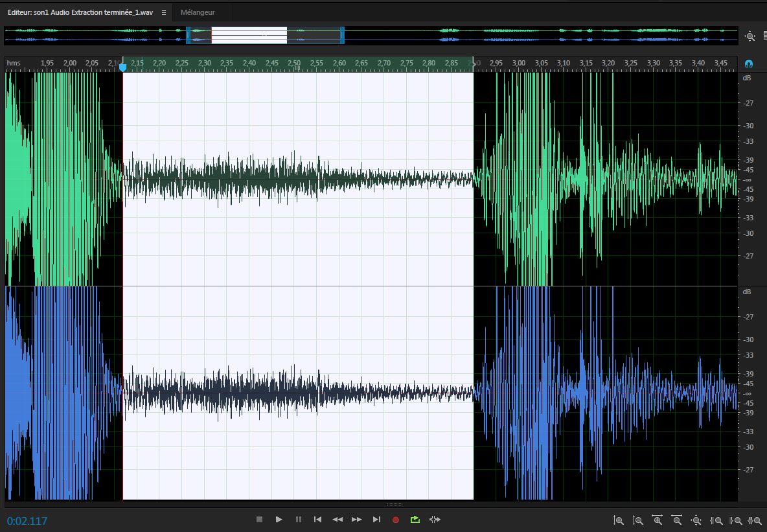
Task: Move playhead to previous marker
Action: (317, 520)
